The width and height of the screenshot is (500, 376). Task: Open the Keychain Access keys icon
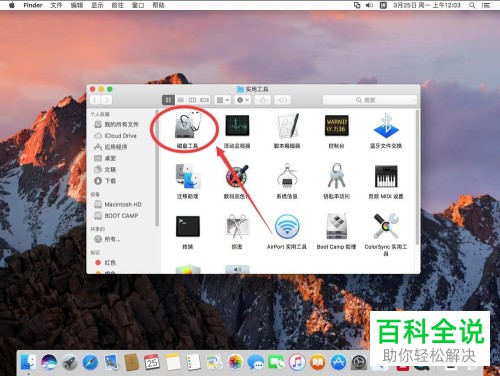337,176
